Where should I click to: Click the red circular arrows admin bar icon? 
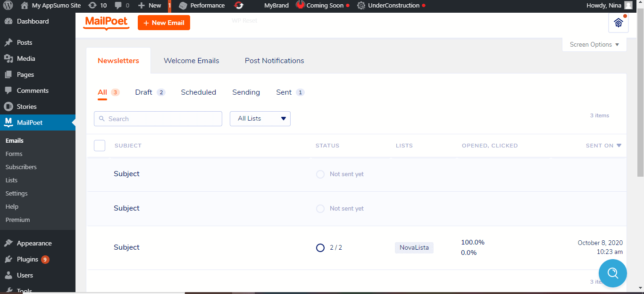pos(239,6)
